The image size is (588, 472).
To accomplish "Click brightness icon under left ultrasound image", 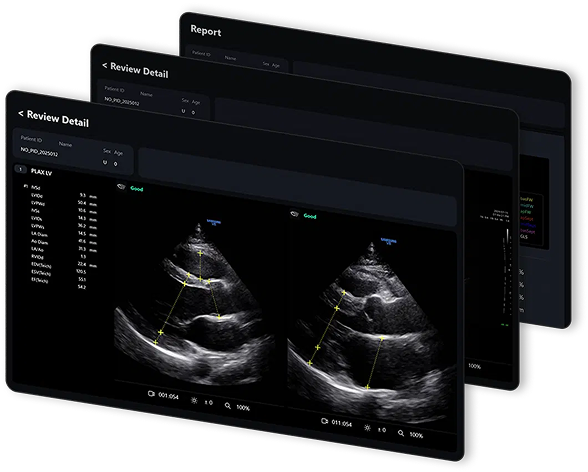I will pyautogui.click(x=194, y=400).
